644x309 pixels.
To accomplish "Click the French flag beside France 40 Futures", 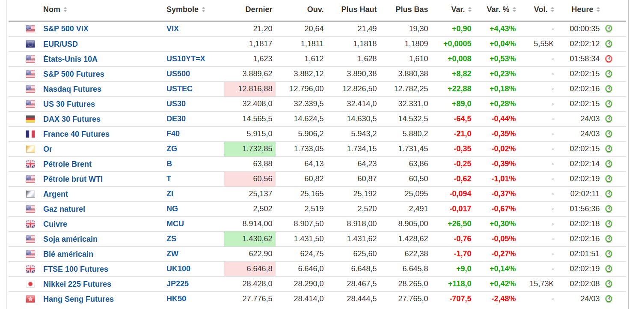I will pyautogui.click(x=30, y=134).
